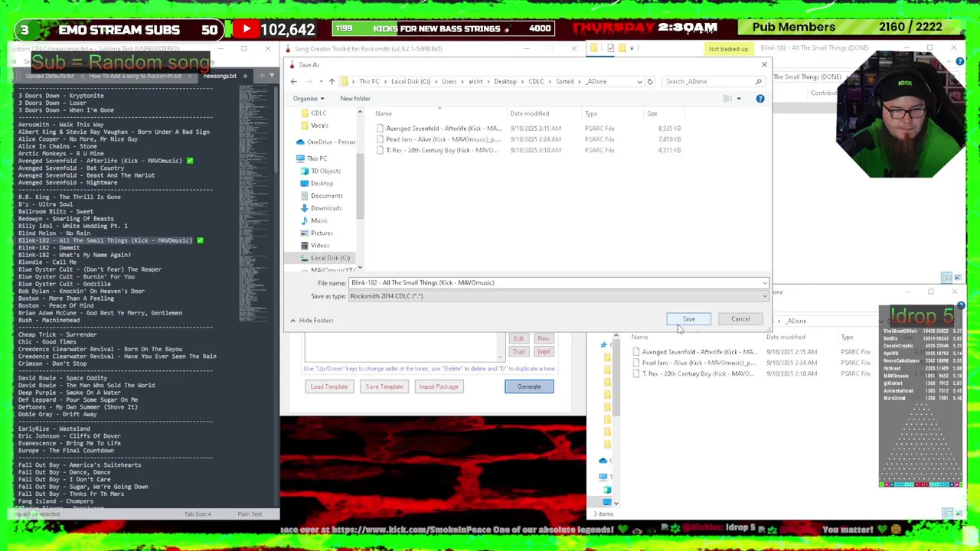The image size is (980, 551).
Task: Refresh the Save As folder listing
Action: click(650, 81)
